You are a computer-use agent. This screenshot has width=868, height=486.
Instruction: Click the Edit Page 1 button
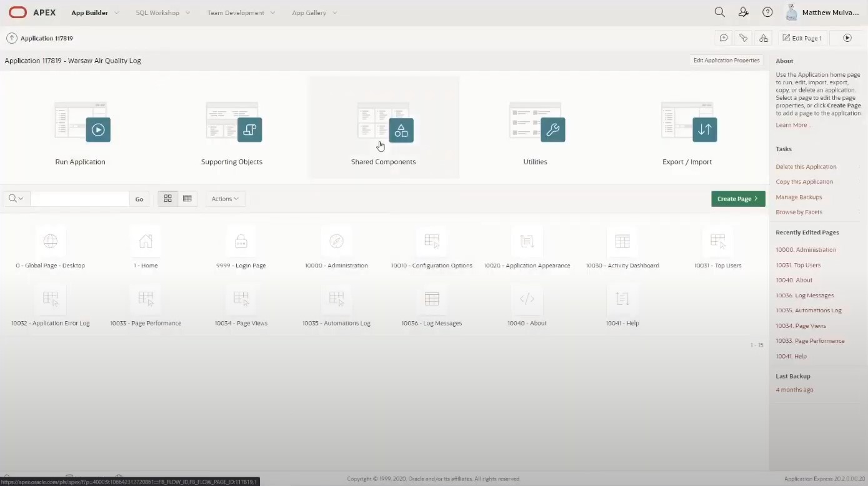pyautogui.click(x=802, y=38)
